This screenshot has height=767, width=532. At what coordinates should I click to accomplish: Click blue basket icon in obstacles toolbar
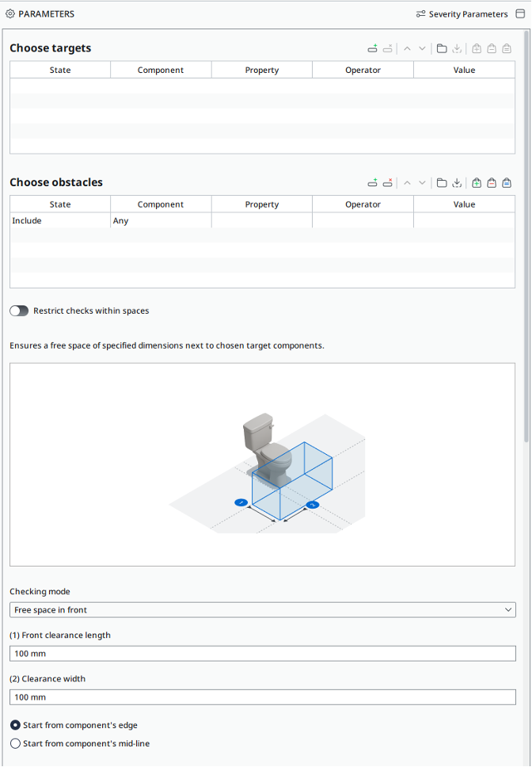coord(507,182)
